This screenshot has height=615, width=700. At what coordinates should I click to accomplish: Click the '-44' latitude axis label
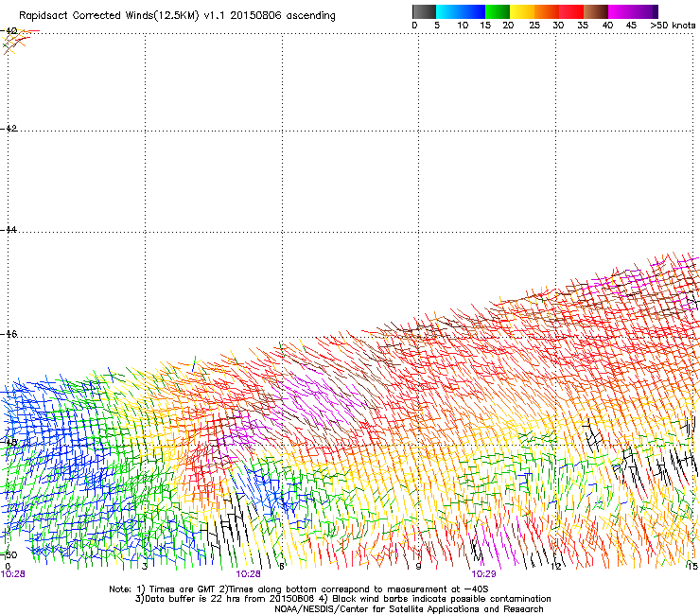(x=9, y=230)
